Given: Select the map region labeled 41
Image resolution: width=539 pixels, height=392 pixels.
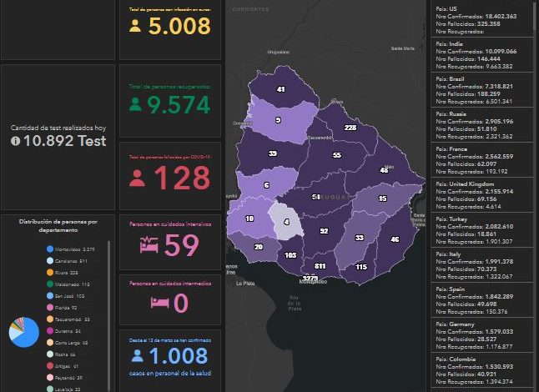Looking at the screenshot, I should [281, 89].
